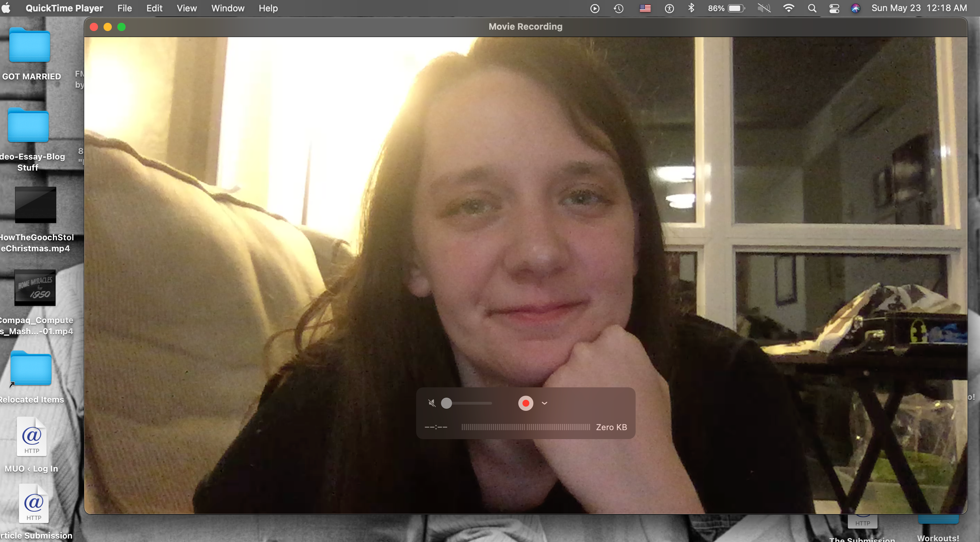This screenshot has width=980, height=542.
Task: Select the GOT MARRIED folder
Action: pos(30,46)
